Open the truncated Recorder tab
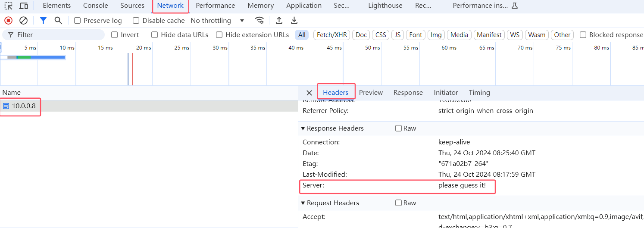644x228 pixels. pyautogui.click(x=423, y=6)
